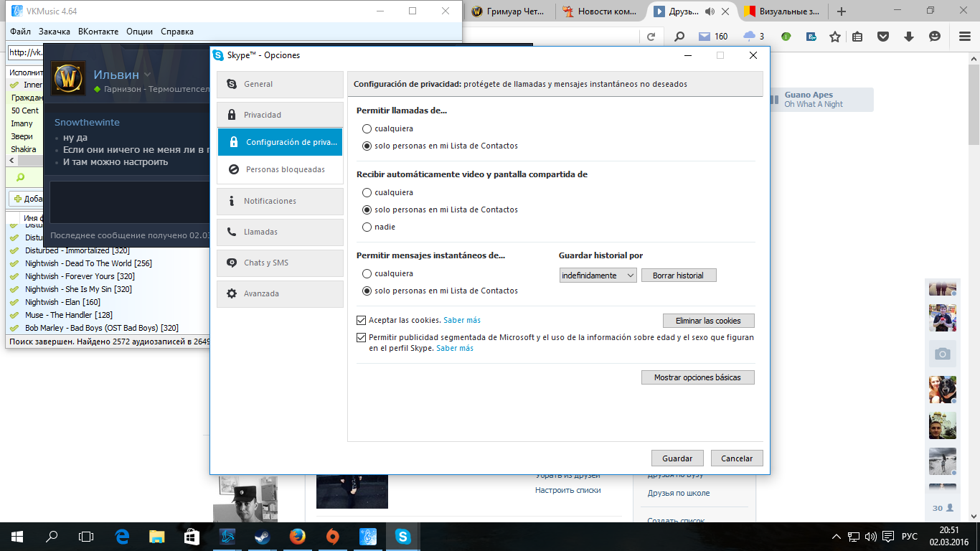This screenshot has width=980, height=551.
Task: Open Saber más link next to cookies
Action: tap(462, 320)
